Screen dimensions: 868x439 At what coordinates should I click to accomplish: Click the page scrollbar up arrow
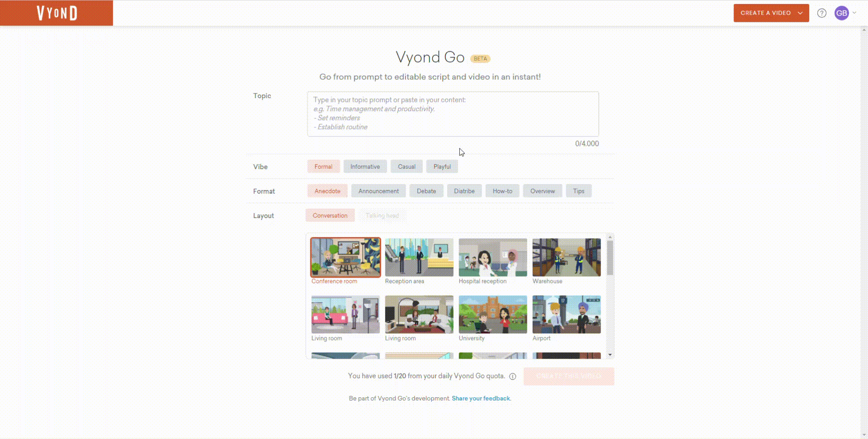pyautogui.click(x=864, y=30)
